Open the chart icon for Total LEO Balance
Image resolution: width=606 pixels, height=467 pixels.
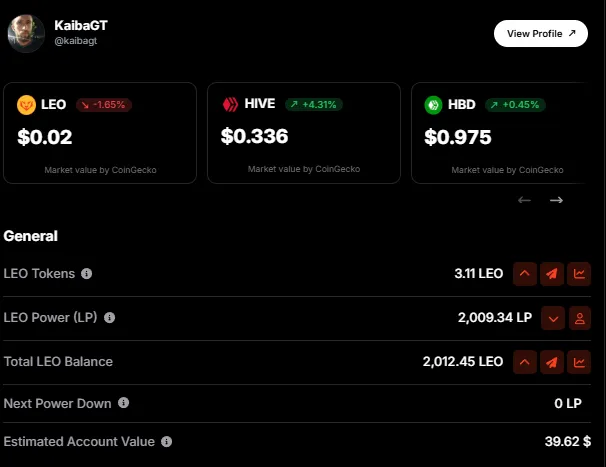coord(579,362)
